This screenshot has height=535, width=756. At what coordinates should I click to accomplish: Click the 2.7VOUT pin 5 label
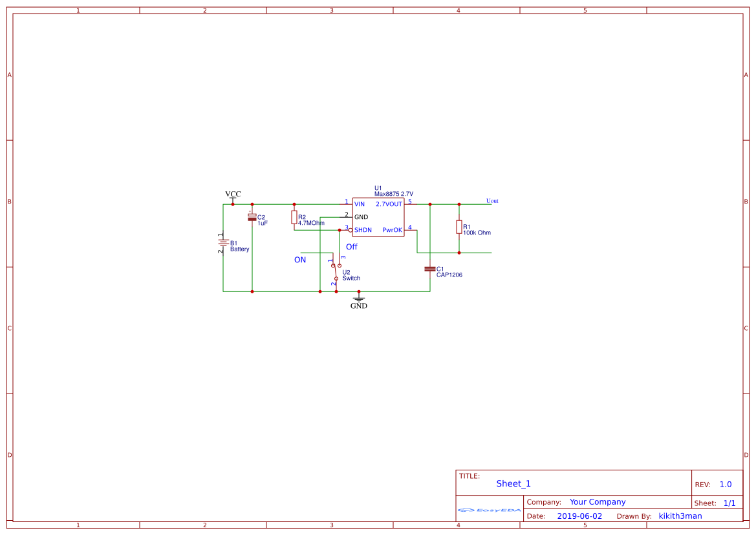coord(389,204)
